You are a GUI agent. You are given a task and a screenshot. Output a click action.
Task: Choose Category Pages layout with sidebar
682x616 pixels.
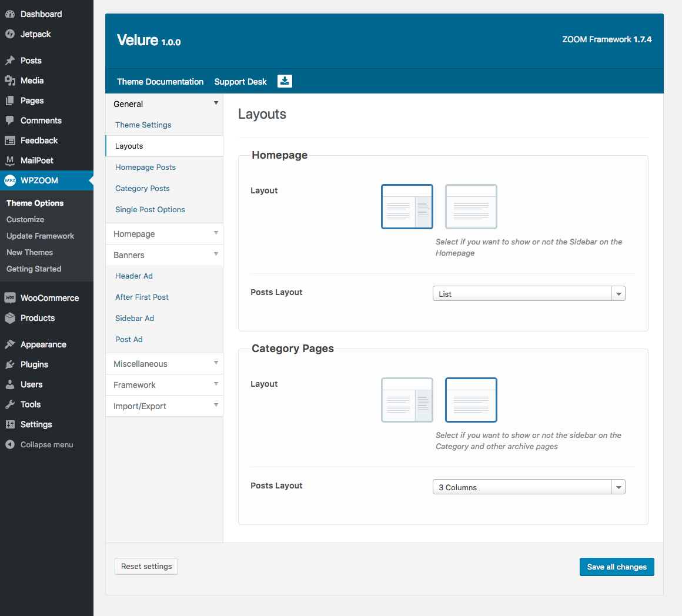407,400
